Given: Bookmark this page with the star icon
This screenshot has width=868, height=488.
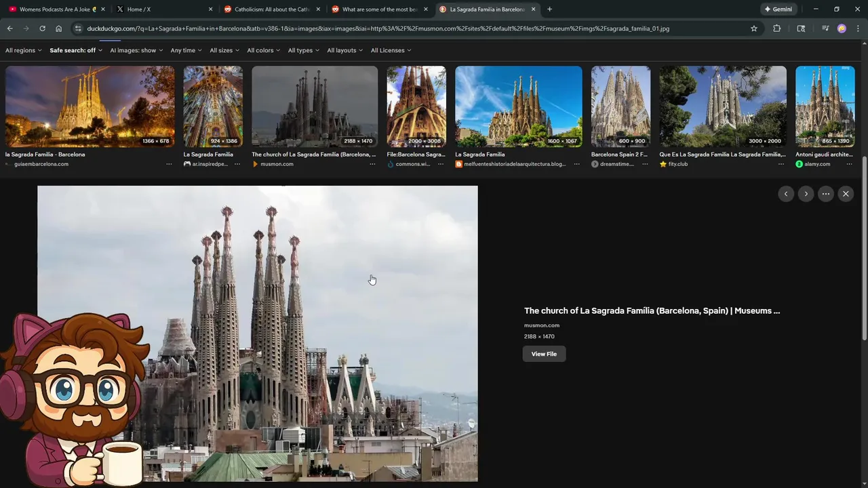Looking at the screenshot, I should tap(753, 28).
